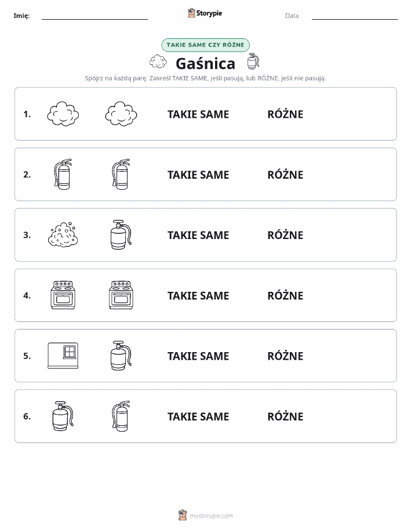Image resolution: width=411 pixels, height=532 pixels.
Task: Click the right fire extinguisher in row 2
Action: (x=121, y=175)
